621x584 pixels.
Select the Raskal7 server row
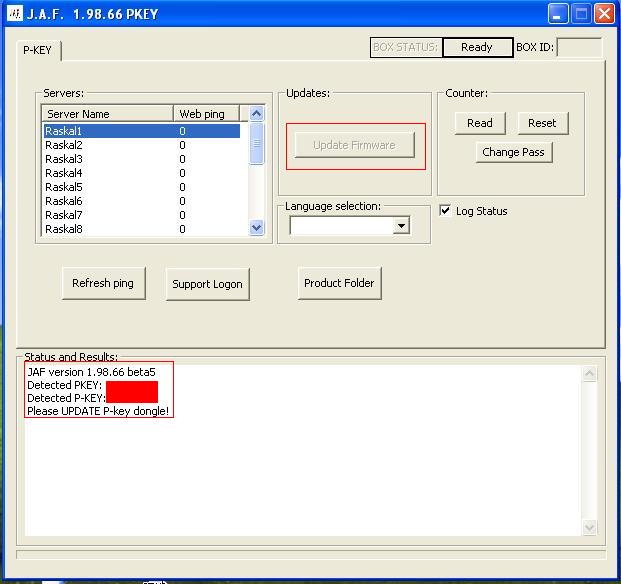click(142, 215)
